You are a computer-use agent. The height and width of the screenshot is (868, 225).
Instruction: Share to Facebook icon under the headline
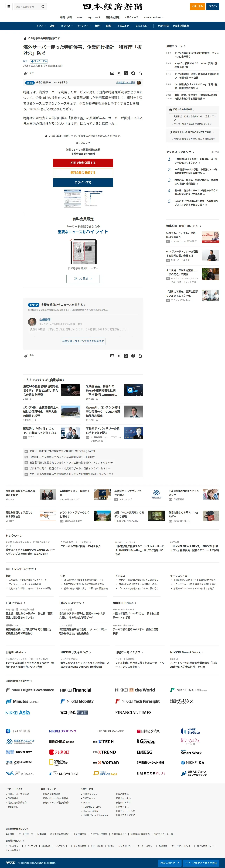tap(133, 73)
